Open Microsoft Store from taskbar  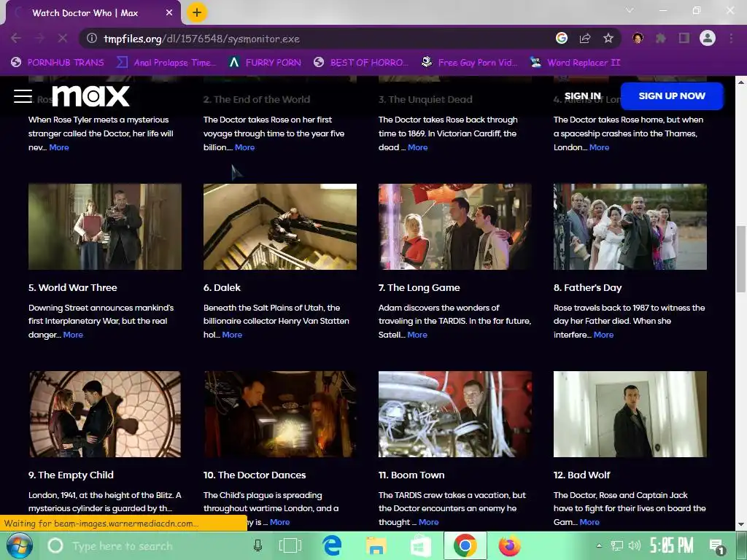pyautogui.click(x=421, y=545)
